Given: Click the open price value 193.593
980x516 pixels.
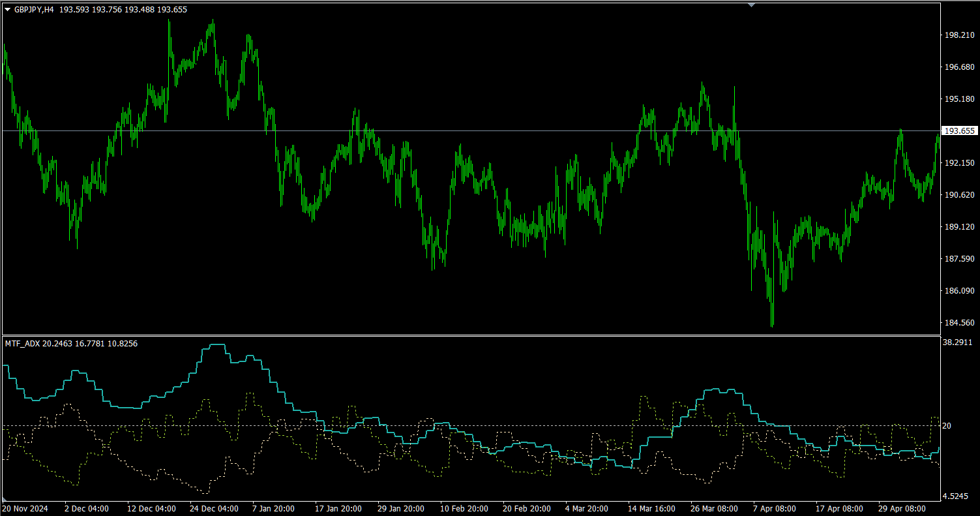Looking at the screenshot, I should (74, 10).
